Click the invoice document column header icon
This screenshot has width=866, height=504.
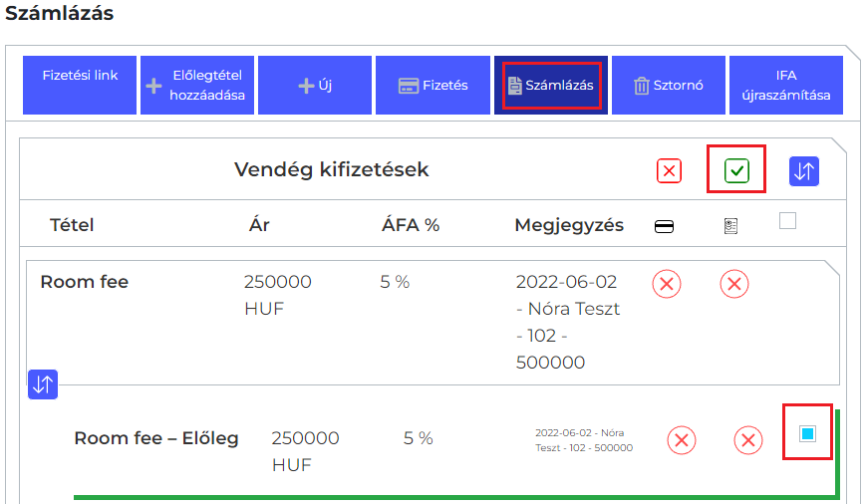731,226
